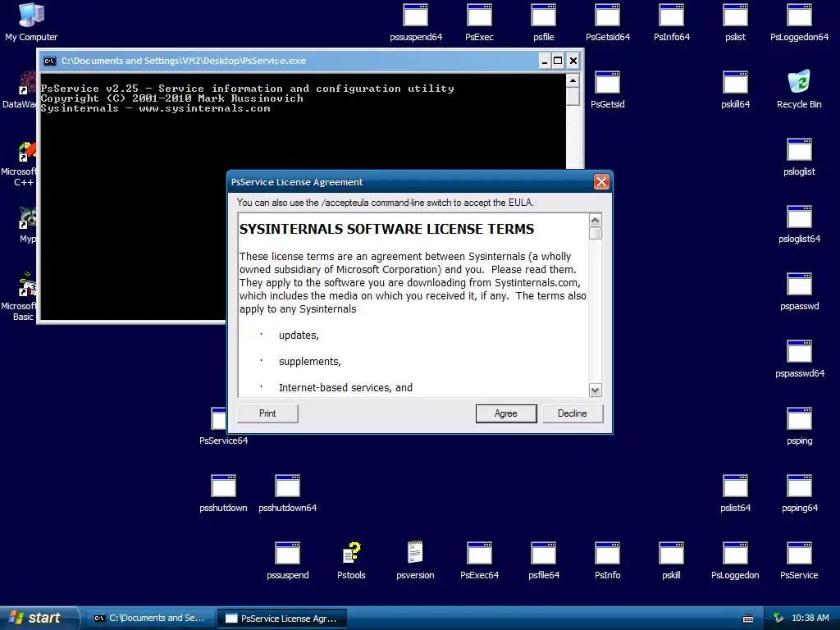Select the PsGetsid desktop icon
Image resolution: width=840 pixels, height=630 pixels.
(x=608, y=90)
